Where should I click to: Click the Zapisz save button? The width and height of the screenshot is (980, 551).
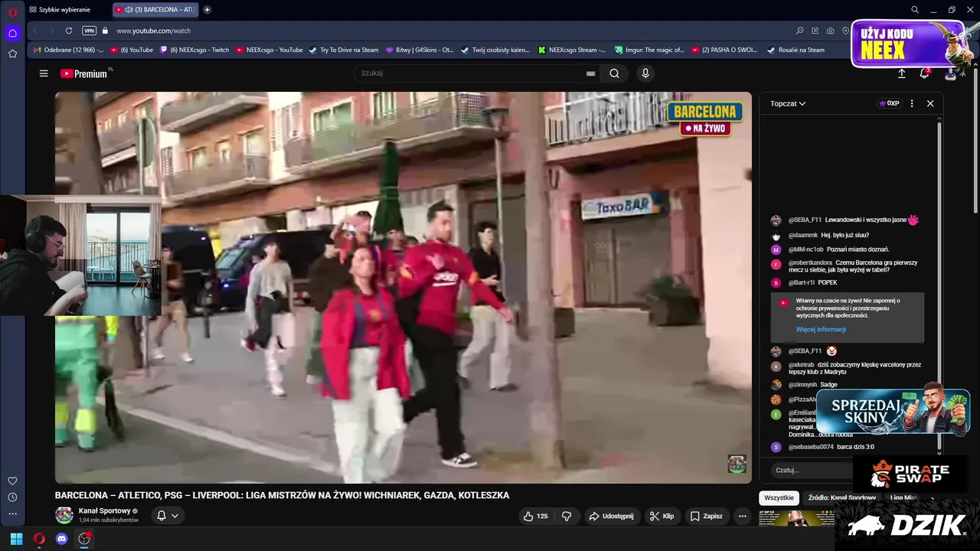pyautogui.click(x=706, y=516)
